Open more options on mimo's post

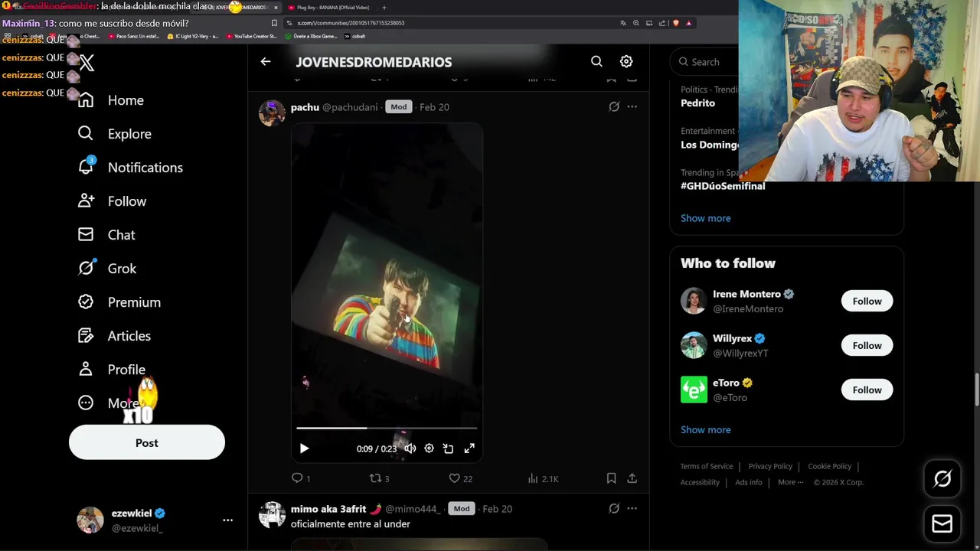pyautogui.click(x=632, y=509)
